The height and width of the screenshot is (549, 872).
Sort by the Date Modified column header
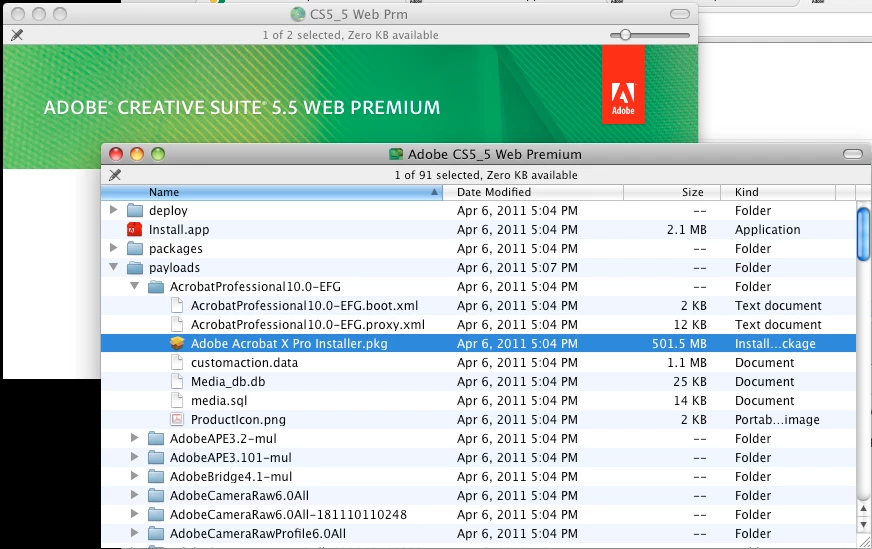[533, 192]
